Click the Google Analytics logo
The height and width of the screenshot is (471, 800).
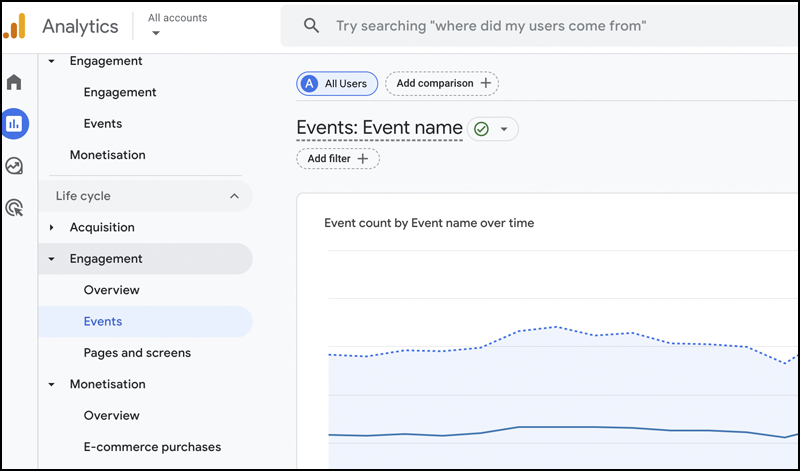click(x=15, y=27)
